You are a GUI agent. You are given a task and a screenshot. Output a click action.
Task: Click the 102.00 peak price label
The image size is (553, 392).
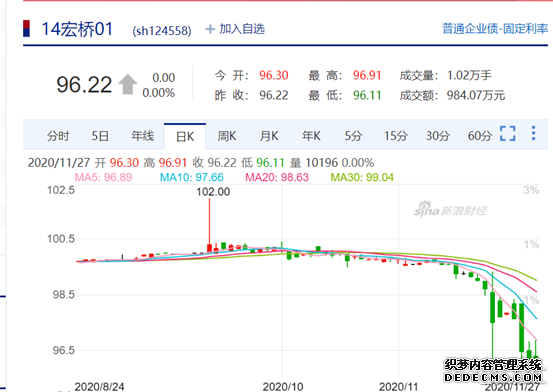coord(213,192)
